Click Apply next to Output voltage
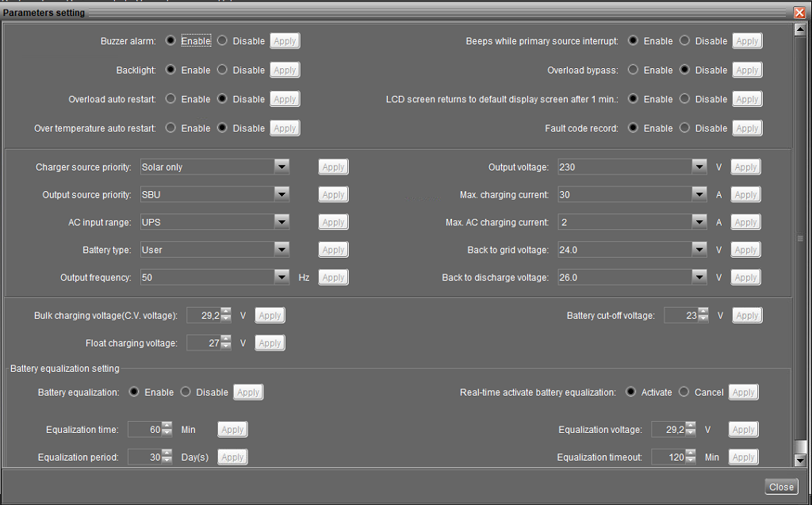Viewport: 812px width, 505px height. pyautogui.click(x=745, y=166)
